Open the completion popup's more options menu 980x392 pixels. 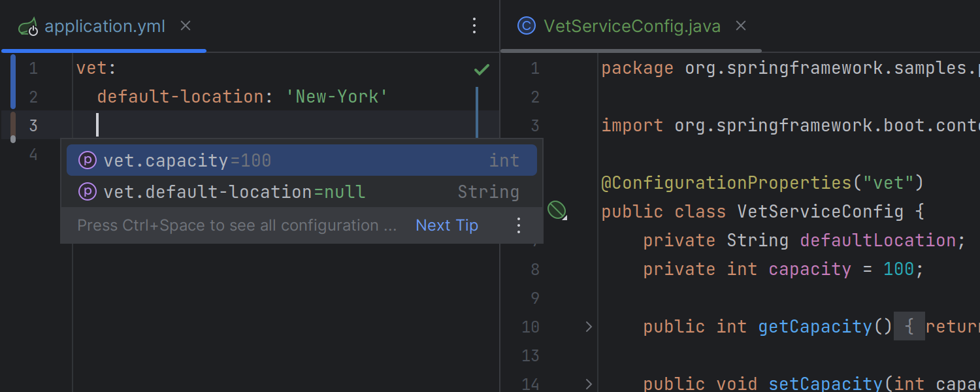pyautogui.click(x=519, y=225)
